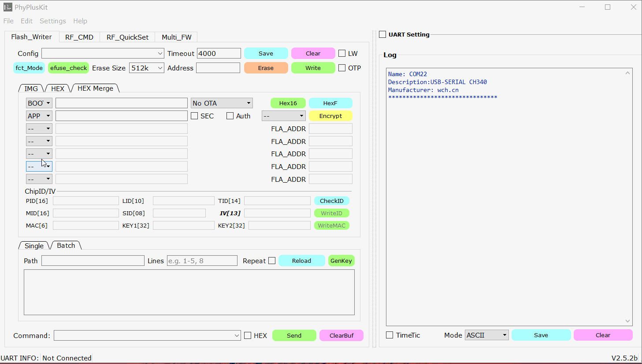
Task: Click the green Write button
Action: click(313, 68)
